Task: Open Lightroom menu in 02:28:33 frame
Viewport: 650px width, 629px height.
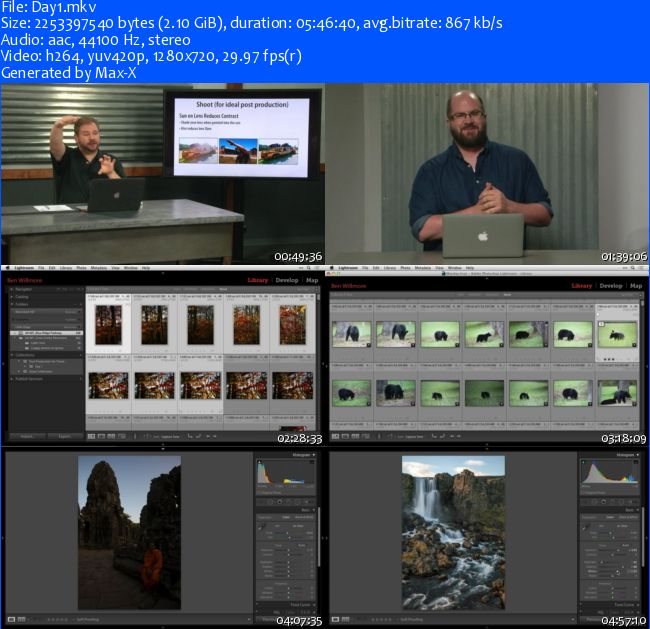Action: [x=24, y=268]
